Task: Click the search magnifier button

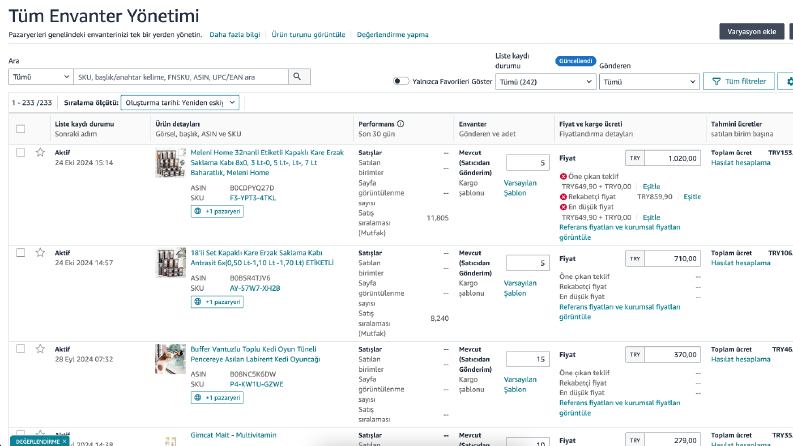Action: tap(299, 77)
